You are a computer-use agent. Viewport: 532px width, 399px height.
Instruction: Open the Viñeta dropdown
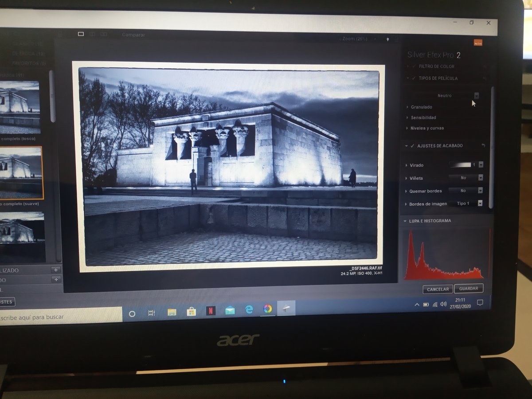(480, 178)
